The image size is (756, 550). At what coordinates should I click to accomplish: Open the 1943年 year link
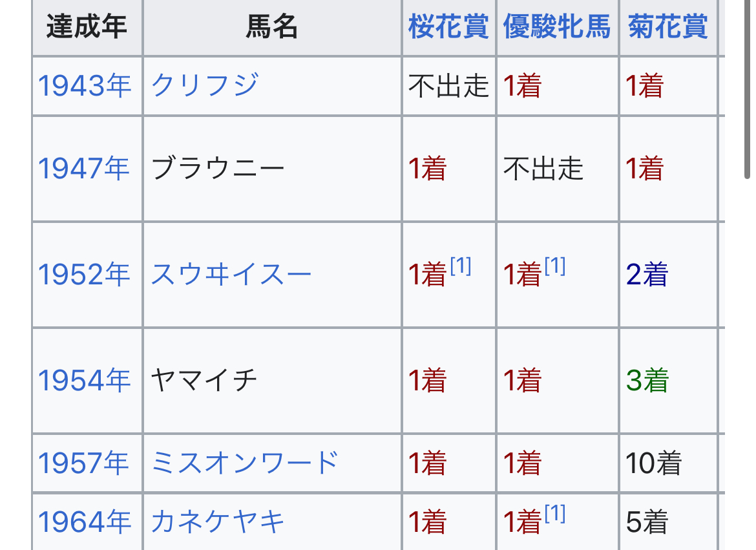point(85,86)
